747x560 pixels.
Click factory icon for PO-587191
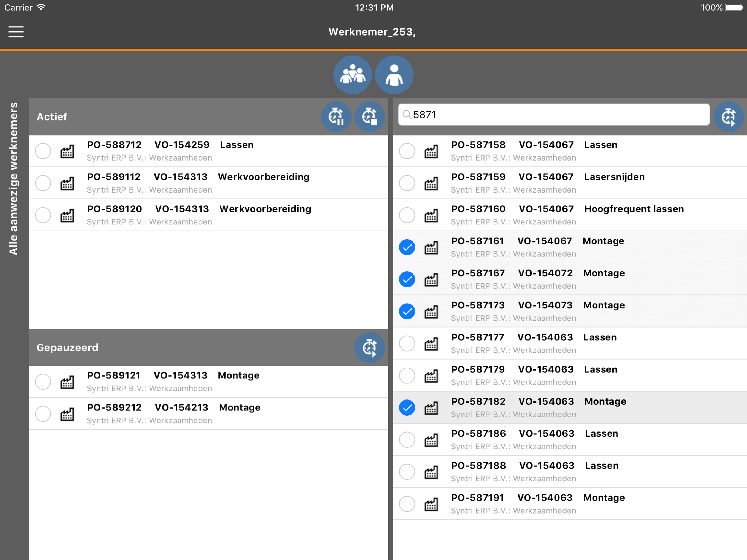coord(431,504)
